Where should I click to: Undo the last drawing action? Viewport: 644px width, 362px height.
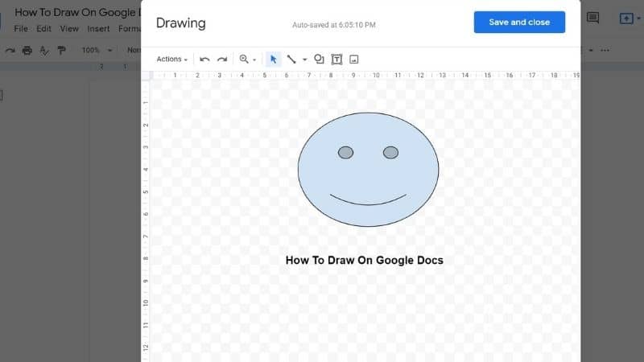point(204,60)
